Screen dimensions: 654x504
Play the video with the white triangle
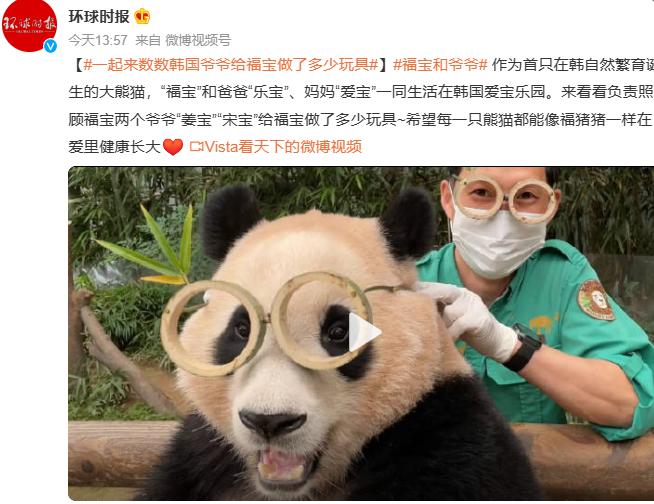click(x=364, y=332)
